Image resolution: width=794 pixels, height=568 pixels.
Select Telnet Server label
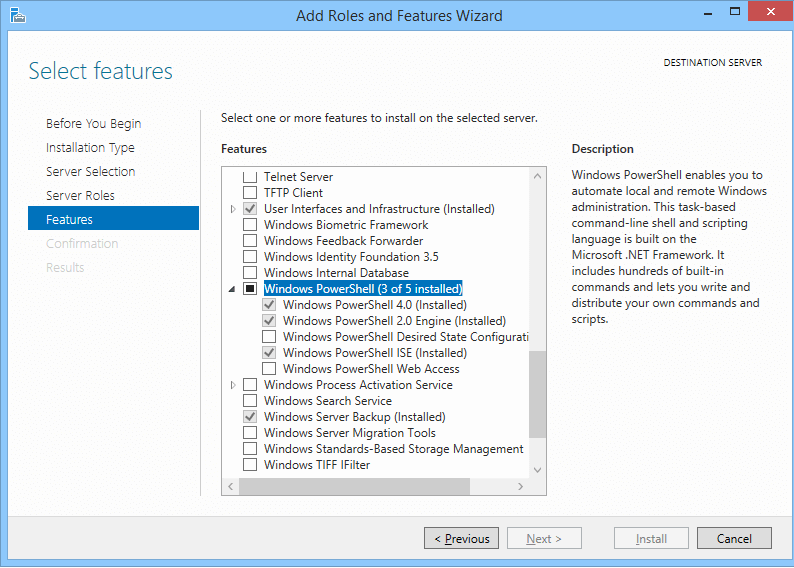point(298,177)
